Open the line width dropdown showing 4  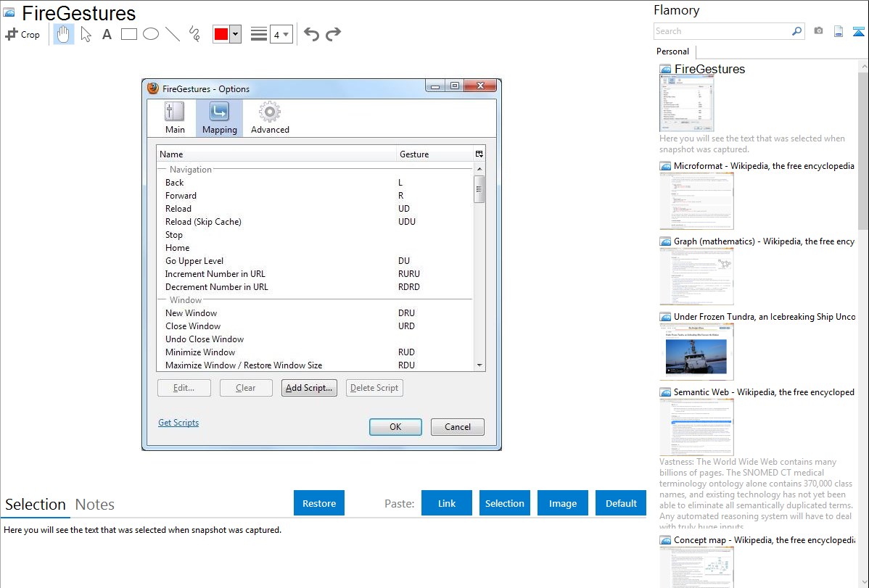(281, 34)
